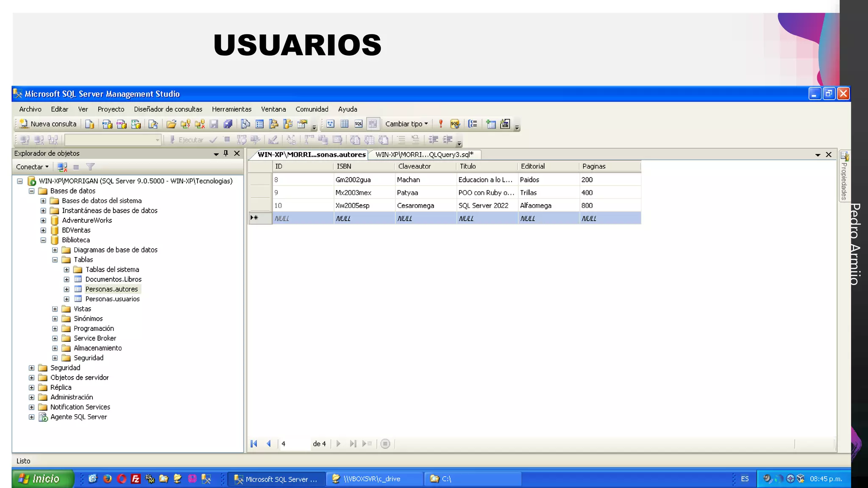Switch to the SQLQuery3.sql tab
This screenshot has height=488, width=868.
pyautogui.click(x=424, y=155)
